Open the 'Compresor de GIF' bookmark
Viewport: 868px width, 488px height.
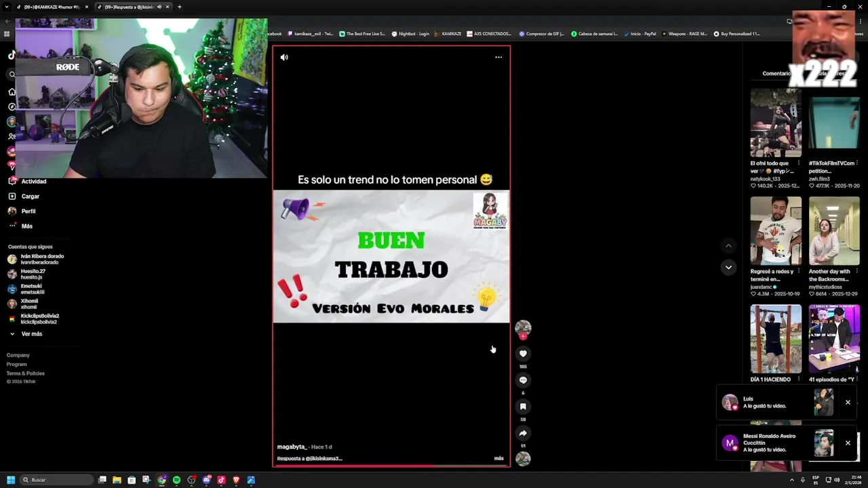[x=541, y=33]
